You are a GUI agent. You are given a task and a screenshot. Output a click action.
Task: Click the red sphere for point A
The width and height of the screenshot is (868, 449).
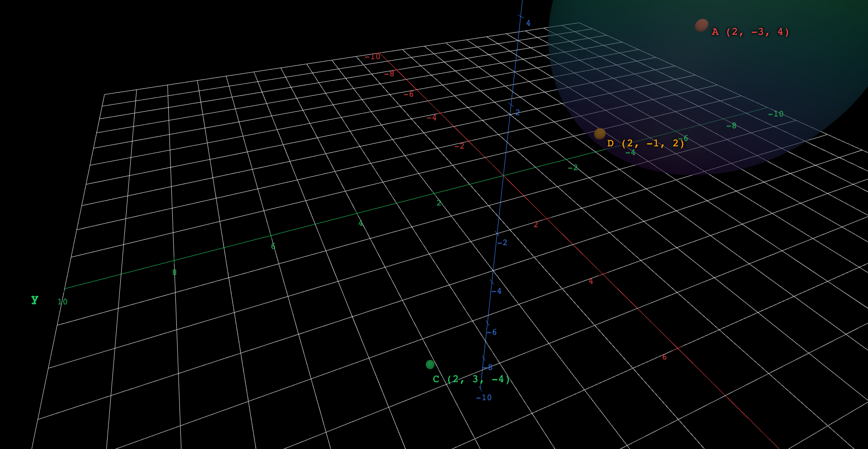[701, 25]
